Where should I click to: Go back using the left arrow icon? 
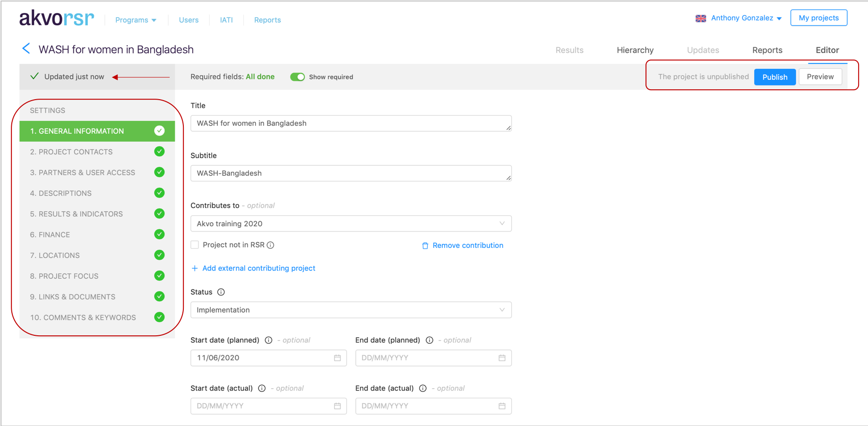(x=26, y=49)
